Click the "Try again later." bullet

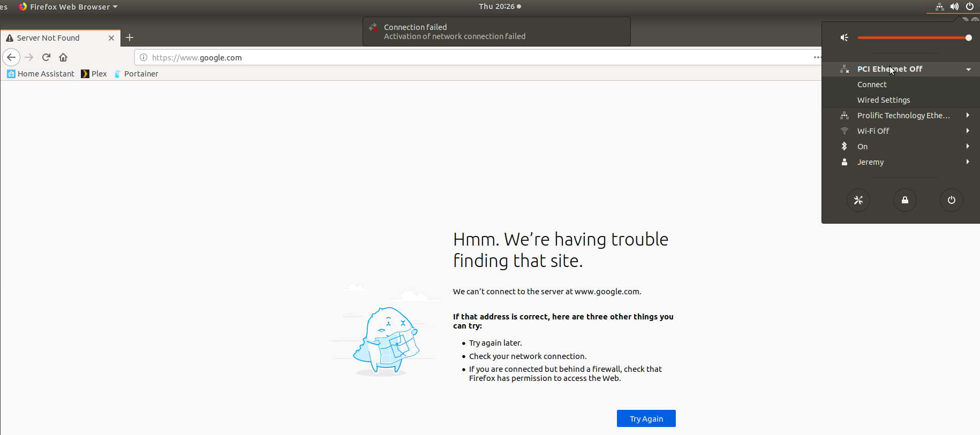coord(495,343)
